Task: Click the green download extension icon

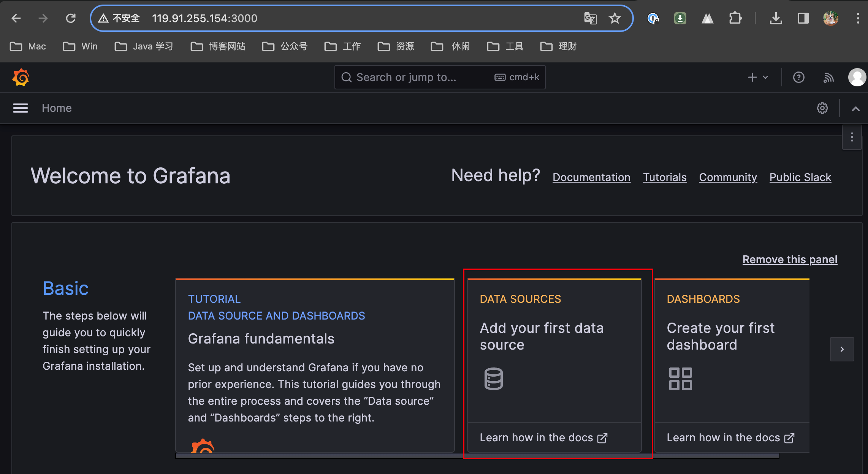Action: coord(680,18)
